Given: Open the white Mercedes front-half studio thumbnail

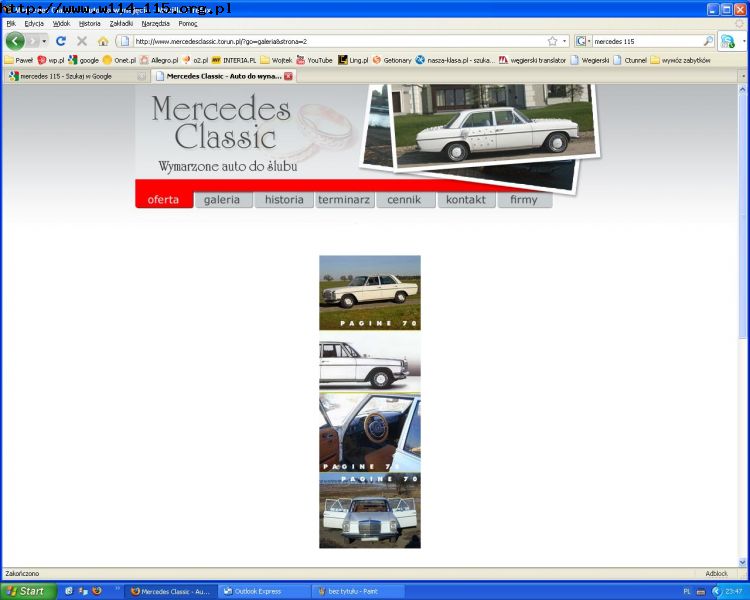Looking at the screenshot, I should pos(370,362).
